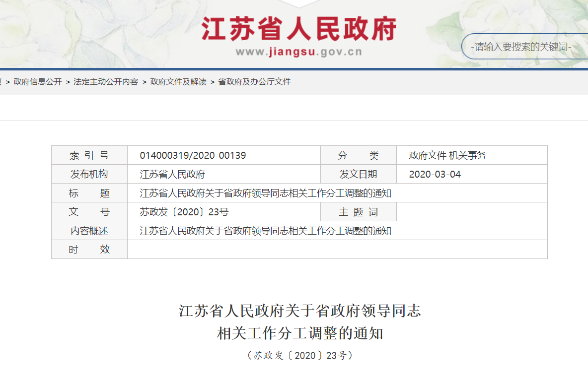
Task: Click the 江苏省人民政府 red header logo
Action: coord(299,29)
